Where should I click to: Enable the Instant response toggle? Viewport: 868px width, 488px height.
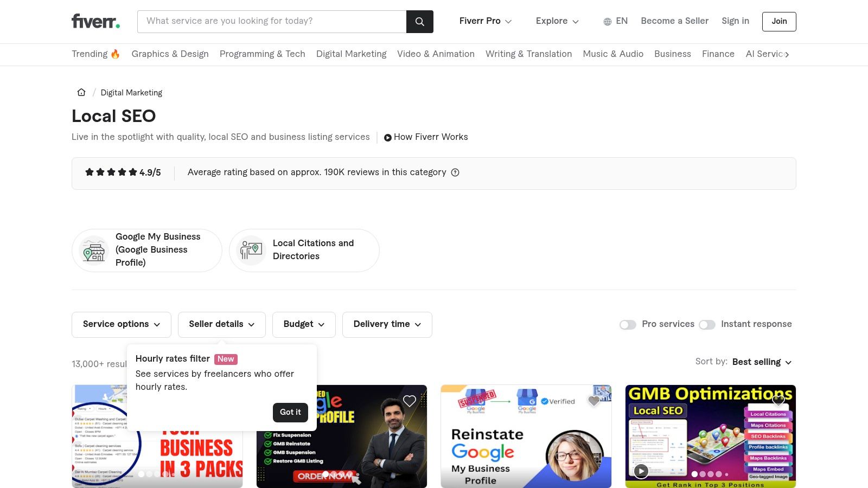click(707, 324)
